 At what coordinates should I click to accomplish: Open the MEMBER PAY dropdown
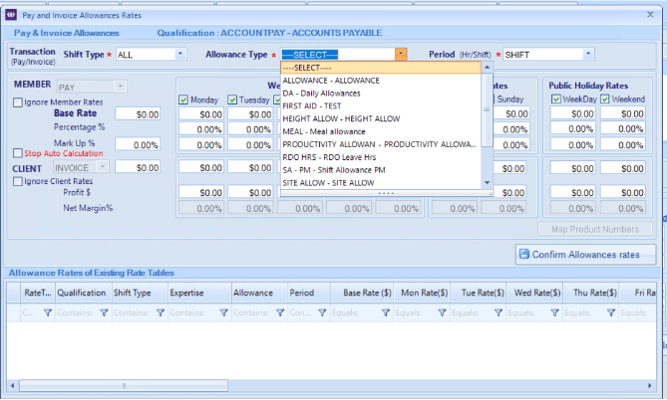click(120, 86)
